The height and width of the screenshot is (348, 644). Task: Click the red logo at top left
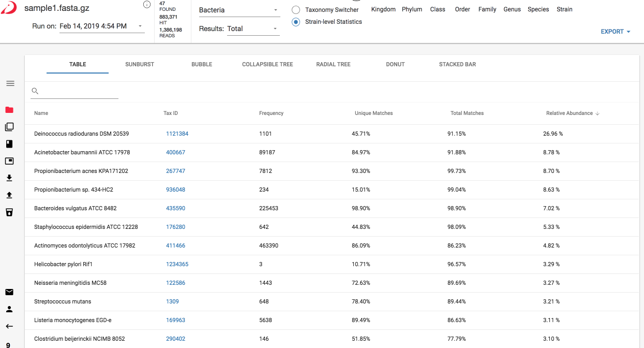8,7
